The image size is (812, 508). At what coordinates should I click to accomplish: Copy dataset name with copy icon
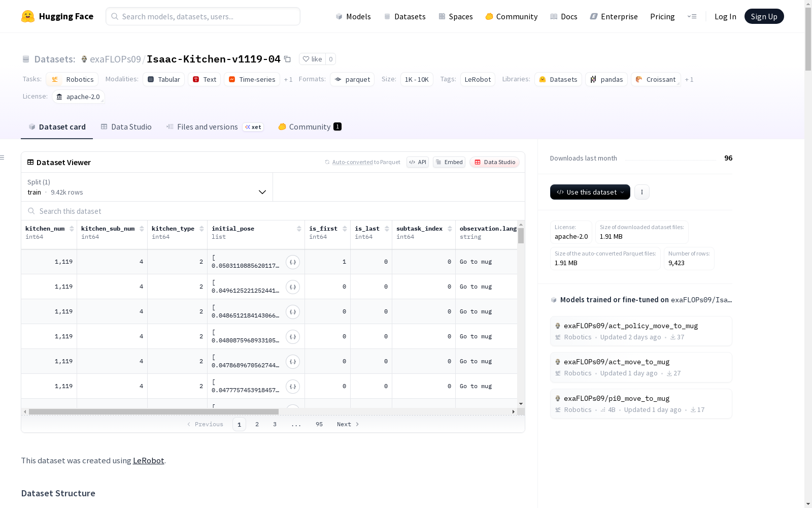[x=287, y=59]
